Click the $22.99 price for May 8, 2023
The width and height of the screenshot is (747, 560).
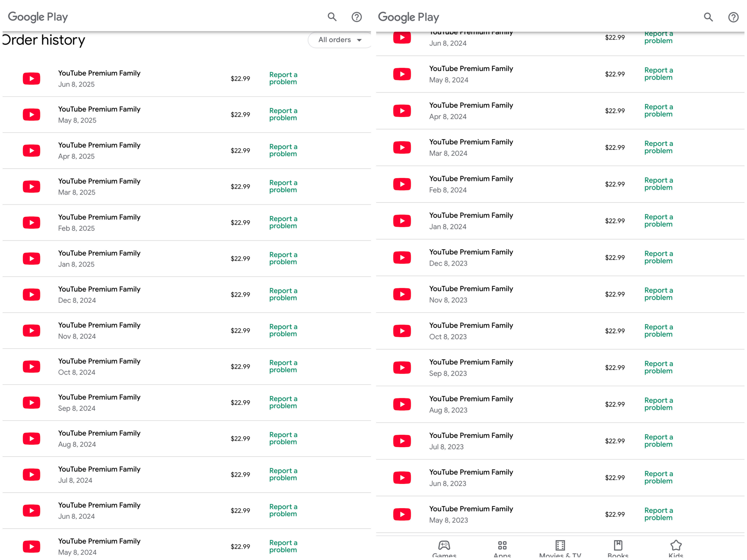615,515
